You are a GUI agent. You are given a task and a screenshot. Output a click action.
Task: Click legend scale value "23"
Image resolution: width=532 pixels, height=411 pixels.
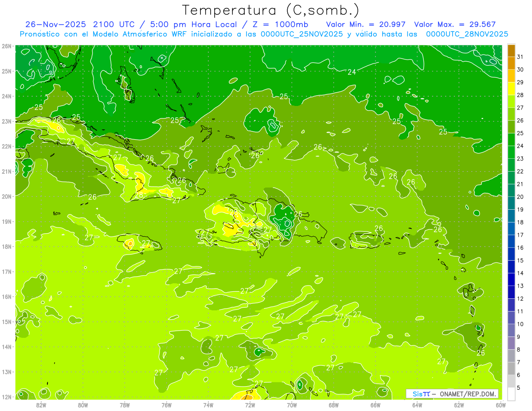(520, 159)
